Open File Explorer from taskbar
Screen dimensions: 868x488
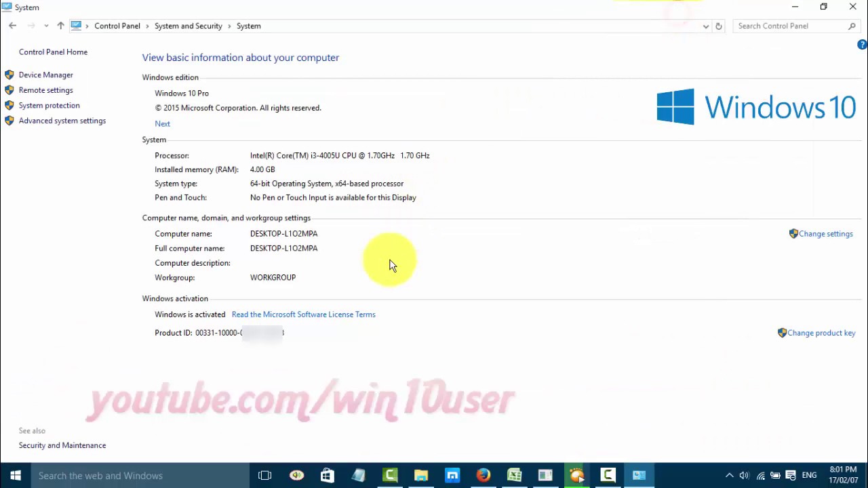click(x=420, y=475)
